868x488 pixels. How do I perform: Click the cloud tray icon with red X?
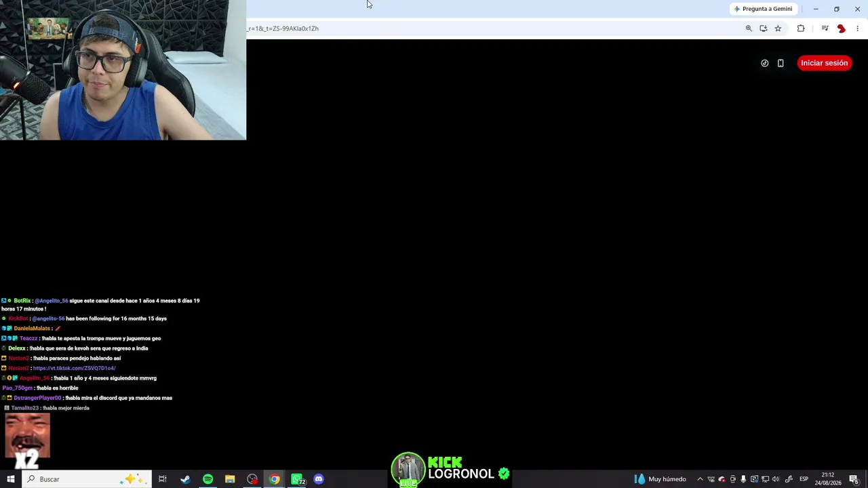coord(722,479)
